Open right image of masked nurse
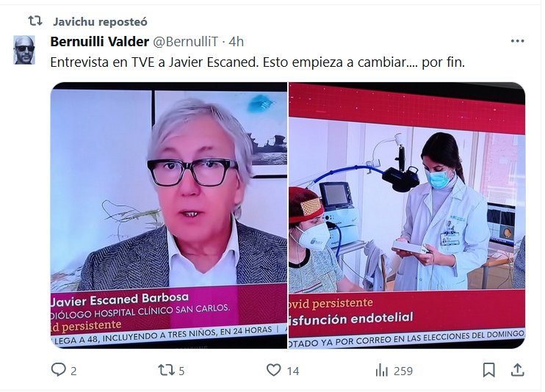This screenshot has height=392, width=545. pyautogui.click(x=407, y=216)
